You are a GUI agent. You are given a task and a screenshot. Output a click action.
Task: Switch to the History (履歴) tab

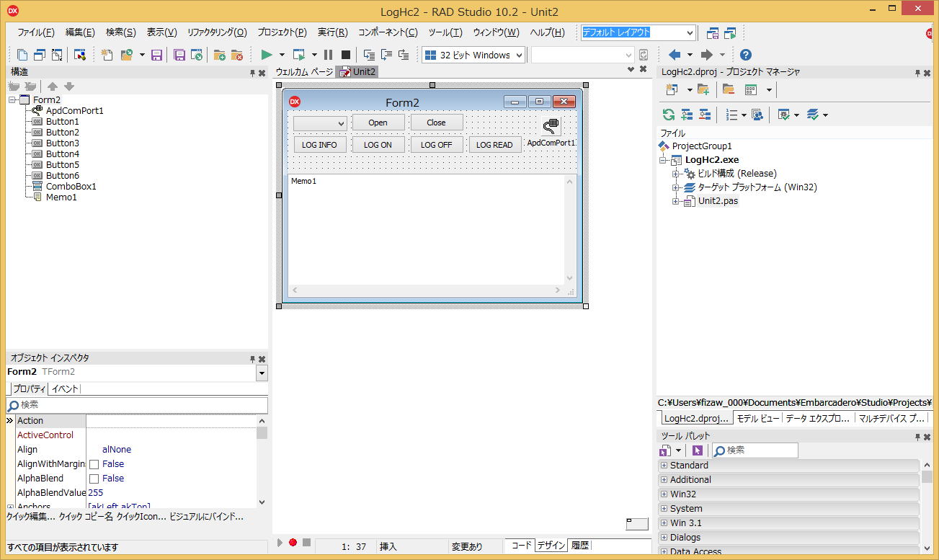point(580,546)
